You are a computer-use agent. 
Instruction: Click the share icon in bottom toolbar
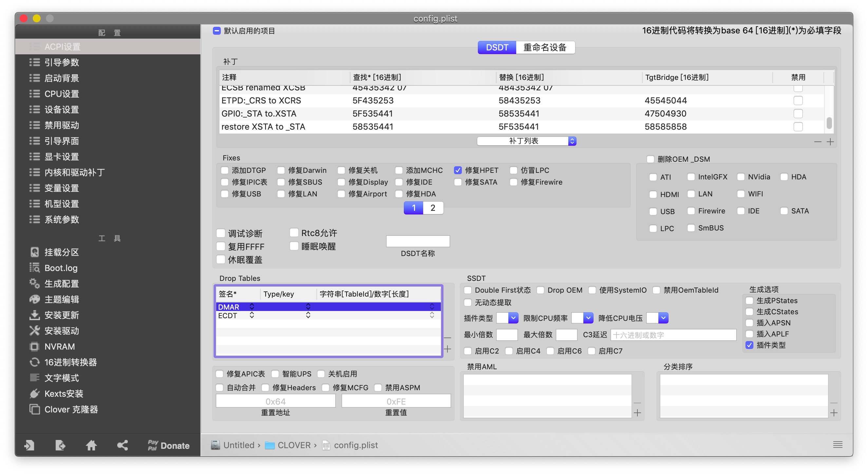click(x=122, y=446)
